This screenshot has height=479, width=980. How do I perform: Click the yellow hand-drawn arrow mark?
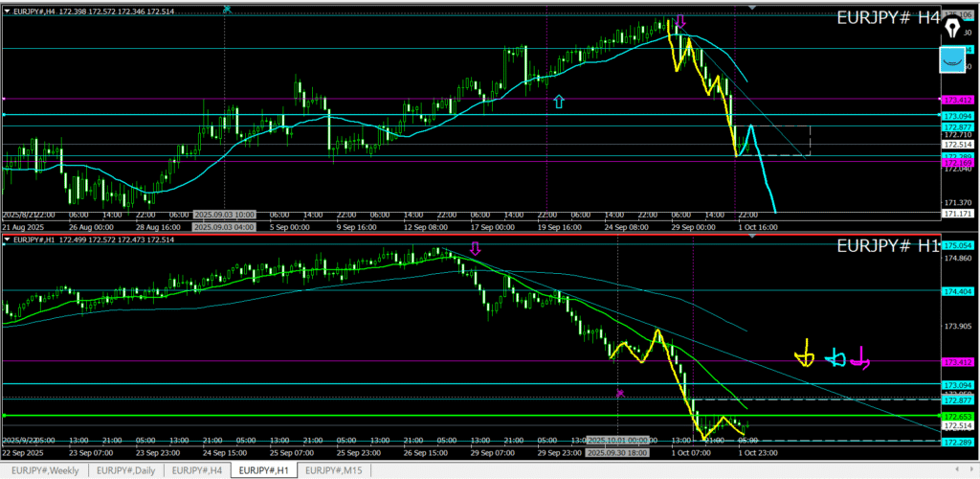click(x=805, y=355)
